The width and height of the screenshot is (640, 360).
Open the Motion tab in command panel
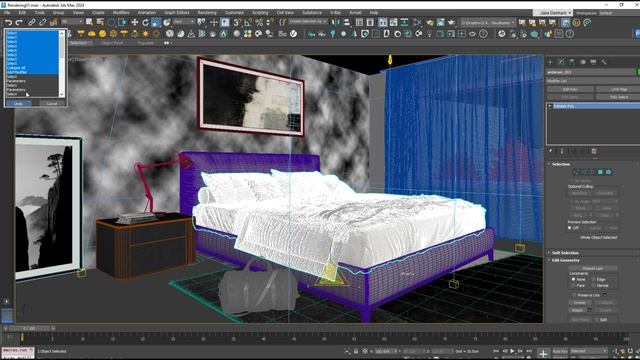(x=583, y=62)
